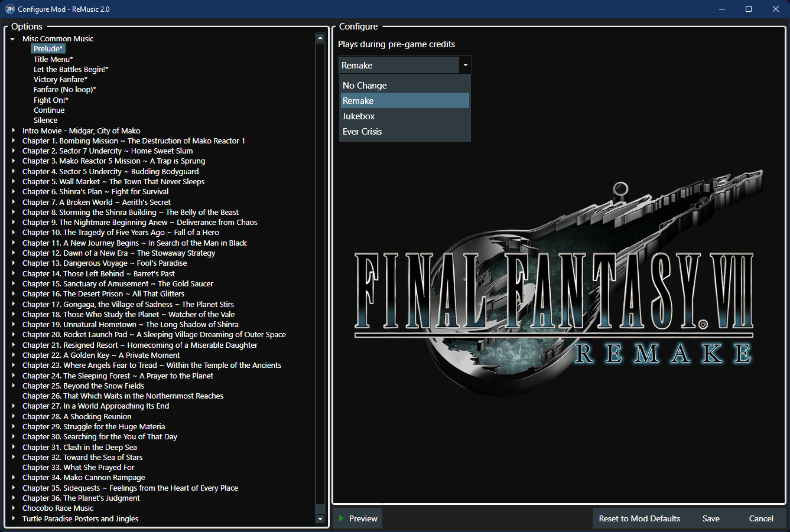Image resolution: width=790 pixels, height=532 pixels.
Task: Select Chapter 11. A New Journey Begins
Action: click(134, 243)
